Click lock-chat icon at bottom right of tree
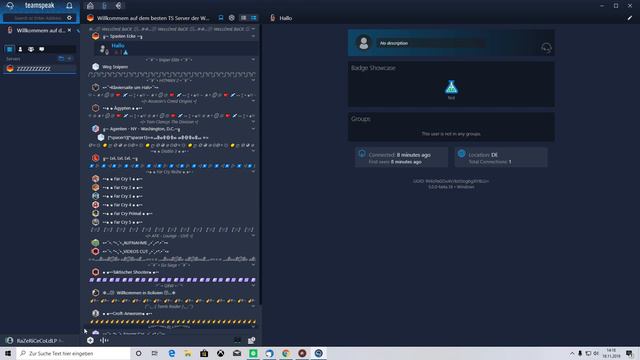640x360 pixels. 251,340
